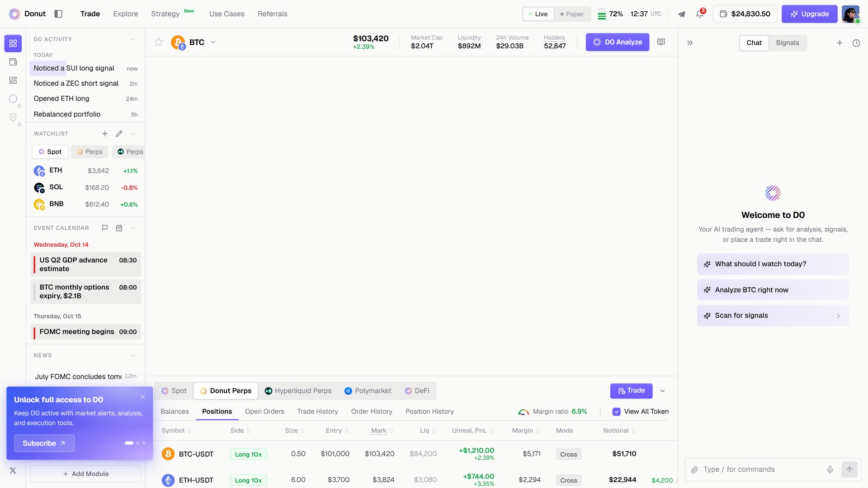This screenshot has height=488, width=868.
Task: Send chat message with arrow button
Action: pos(849,469)
